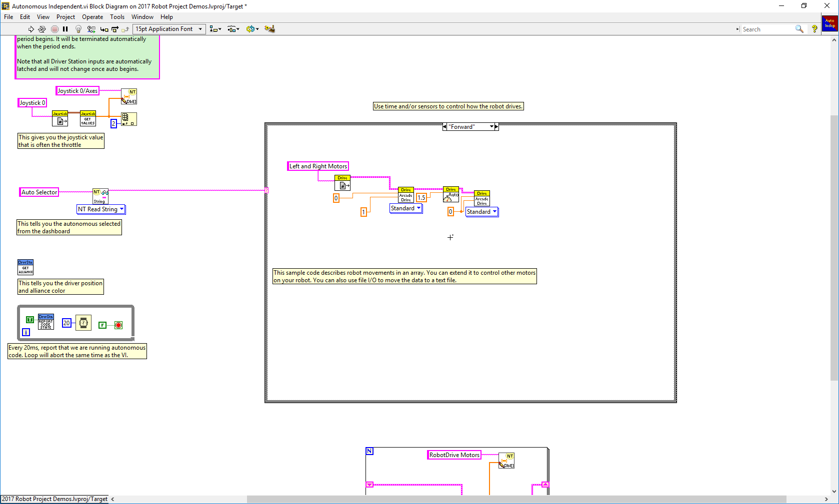The height and width of the screenshot is (504, 839).
Task: Click the Abort Execution stop button
Action: click(54, 29)
